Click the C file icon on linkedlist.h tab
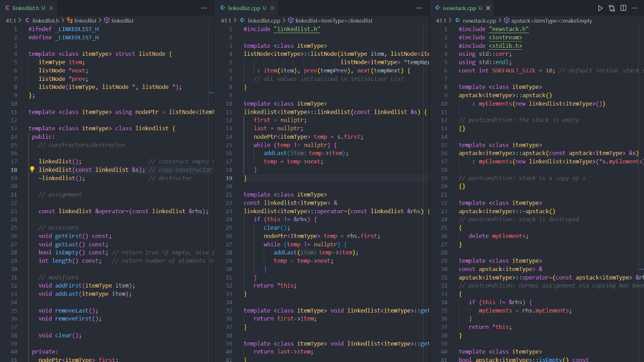 [7, 8]
